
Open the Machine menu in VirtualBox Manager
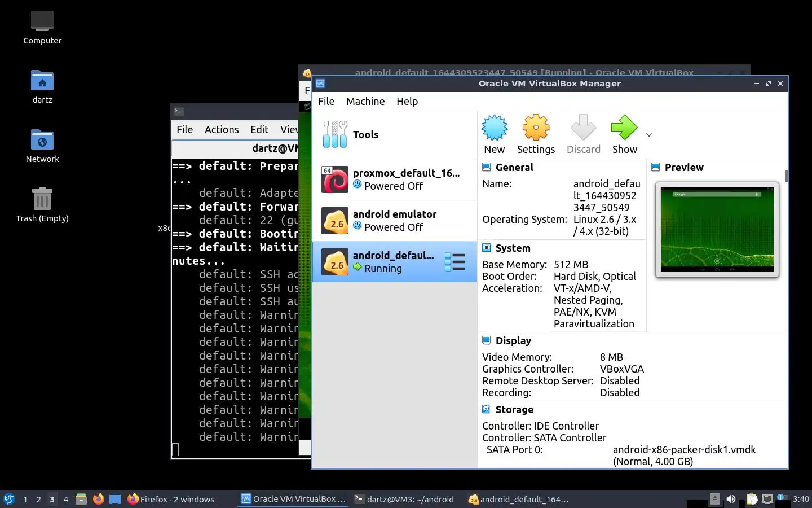click(365, 102)
